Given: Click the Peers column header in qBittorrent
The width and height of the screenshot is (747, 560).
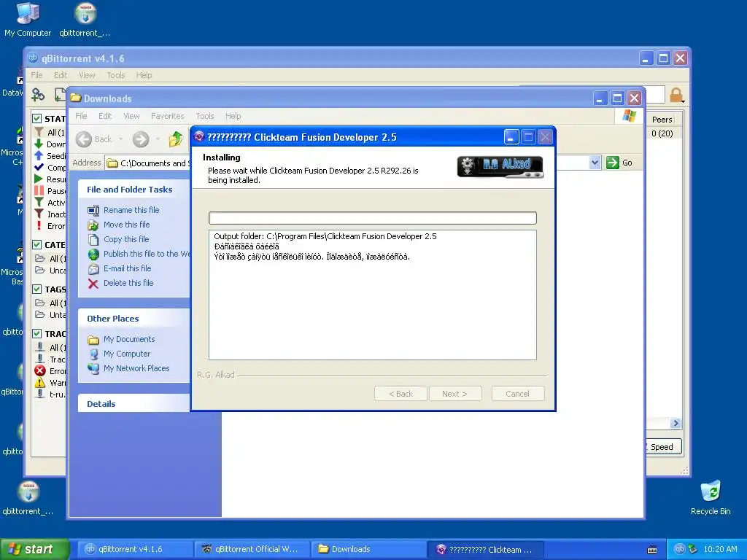Looking at the screenshot, I should click(x=662, y=120).
